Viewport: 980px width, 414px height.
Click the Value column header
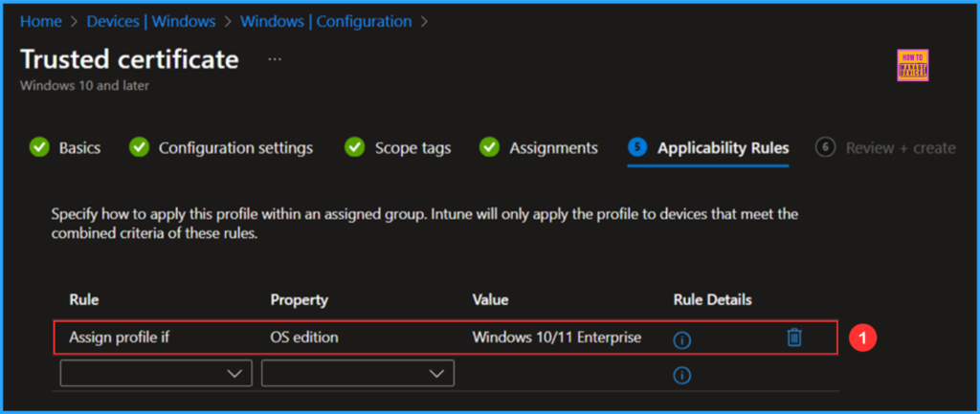coord(491,299)
